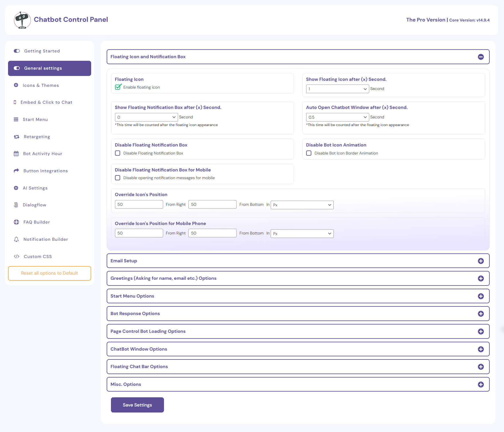The width and height of the screenshot is (504, 432).
Task: Click the Notification Builder bell icon
Action: [16, 239]
